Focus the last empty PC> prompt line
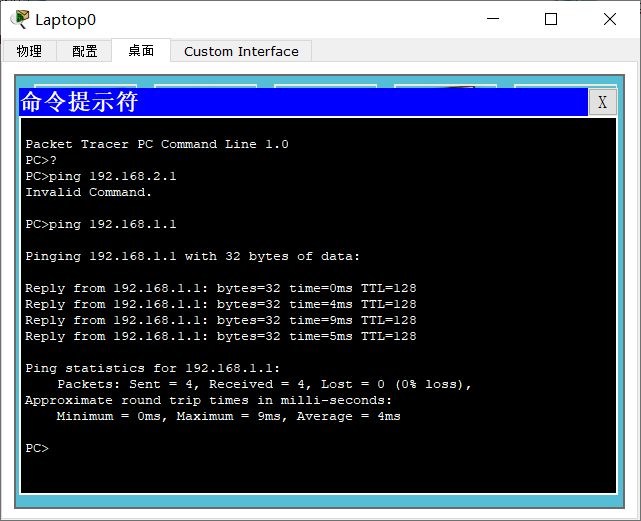Image resolution: width=641 pixels, height=521 pixels. (38, 448)
